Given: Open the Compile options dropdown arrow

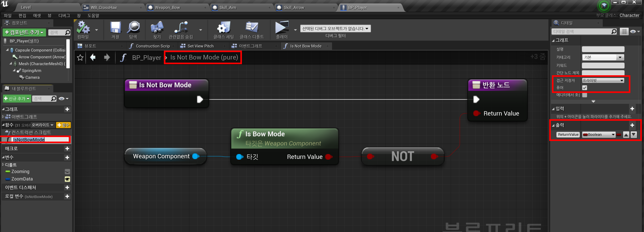Looking at the screenshot, I should [97, 30].
